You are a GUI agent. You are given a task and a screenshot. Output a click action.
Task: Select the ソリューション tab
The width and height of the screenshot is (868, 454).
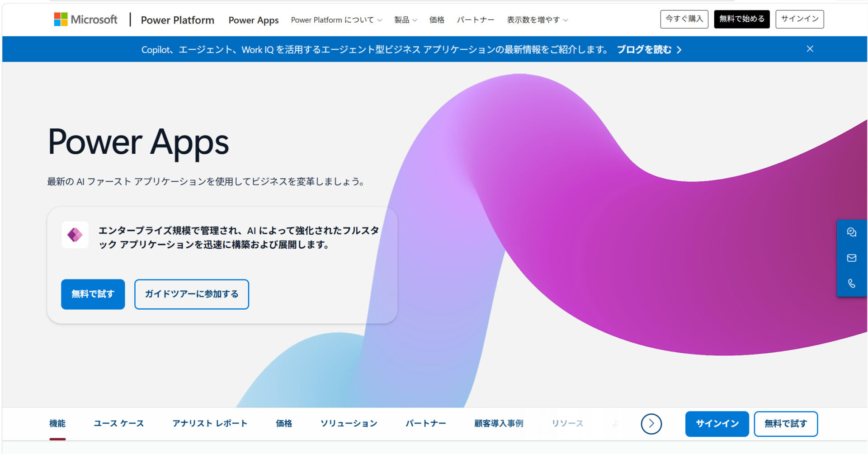(349, 423)
